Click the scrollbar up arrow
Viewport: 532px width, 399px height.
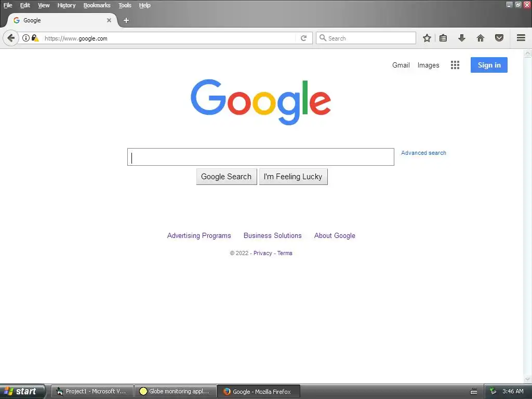527,54
